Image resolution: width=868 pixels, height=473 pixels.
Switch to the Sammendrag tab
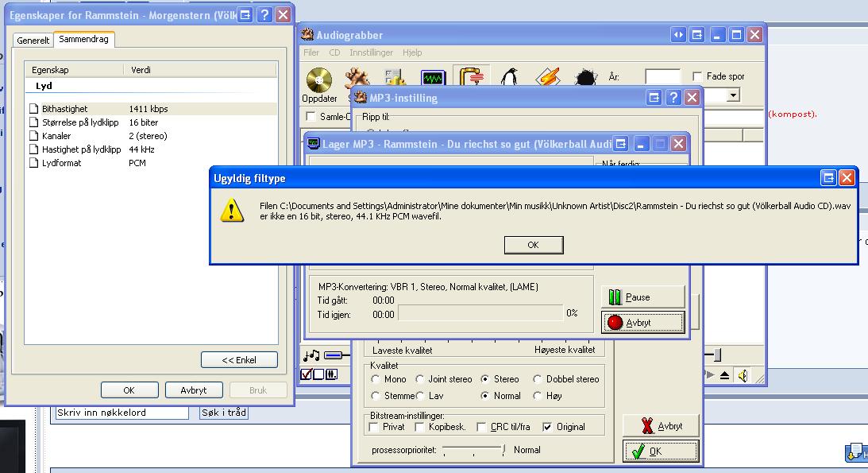click(x=83, y=39)
